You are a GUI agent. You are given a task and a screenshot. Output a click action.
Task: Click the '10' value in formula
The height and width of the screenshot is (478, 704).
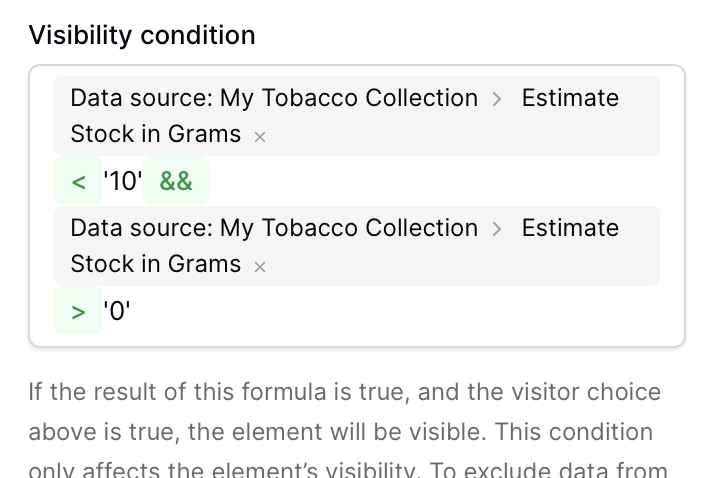pos(123,181)
